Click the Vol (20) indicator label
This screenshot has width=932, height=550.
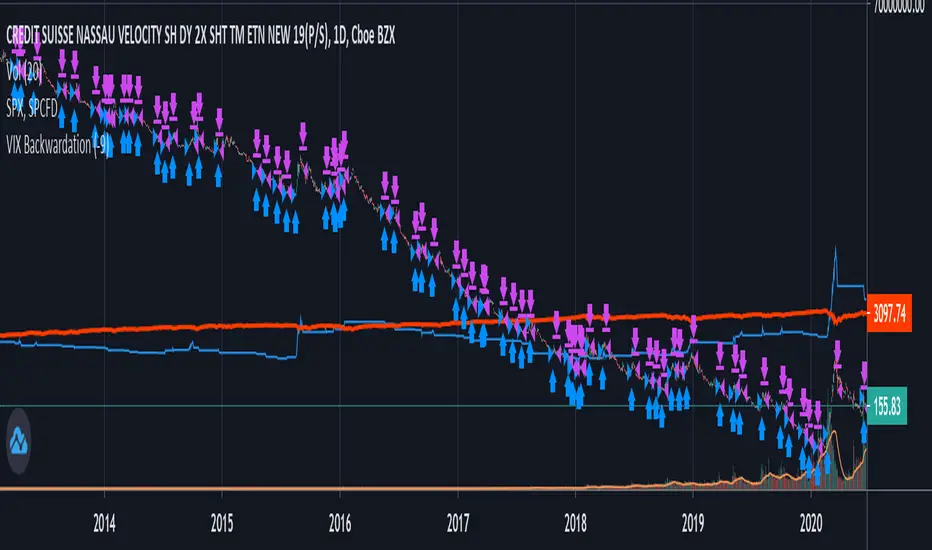pyautogui.click(x=24, y=73)
